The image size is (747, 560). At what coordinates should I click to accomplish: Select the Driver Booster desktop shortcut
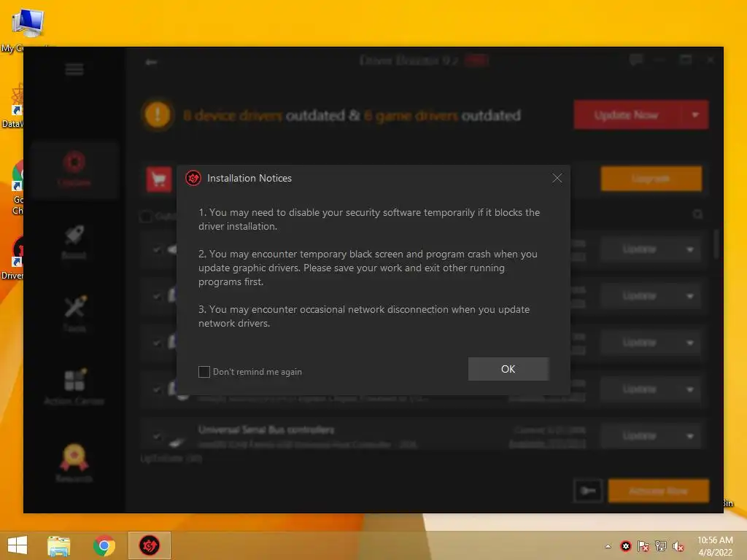(x=13, y=257)
